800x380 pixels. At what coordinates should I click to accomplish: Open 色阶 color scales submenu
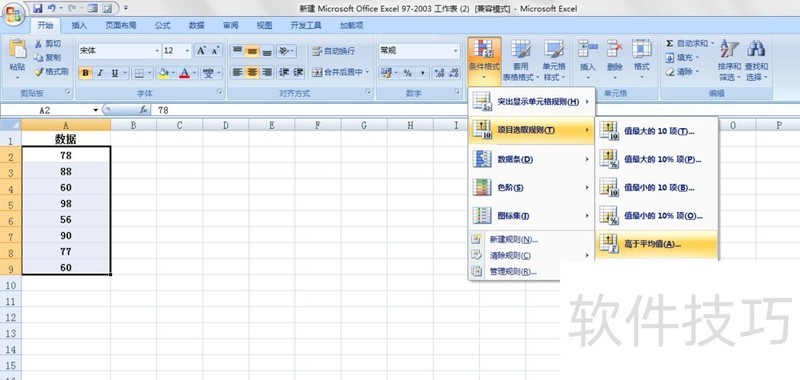coord(532,188)
